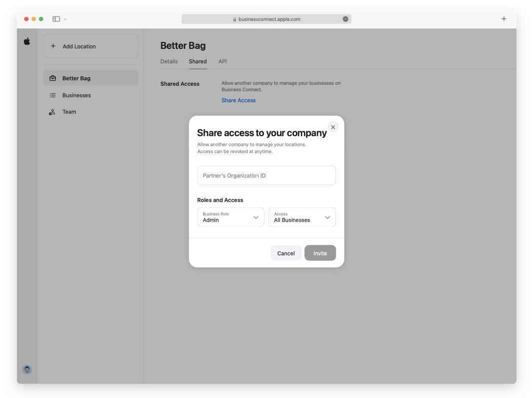The height and width of the screenshot is (398, 532).
Task: Maximize the window with the green button
Action: pyautogui.click(x=41, y=19)
